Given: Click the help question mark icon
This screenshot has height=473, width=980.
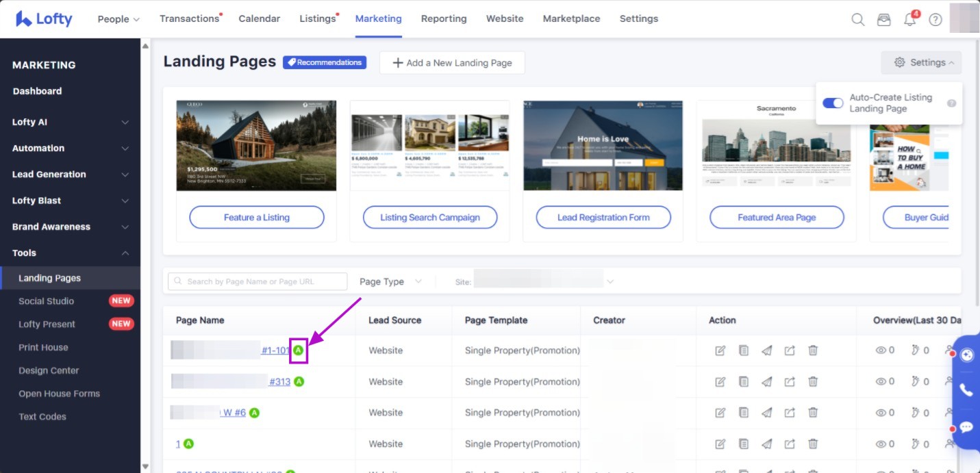Looking at the screenshot, I should [935, 19].
